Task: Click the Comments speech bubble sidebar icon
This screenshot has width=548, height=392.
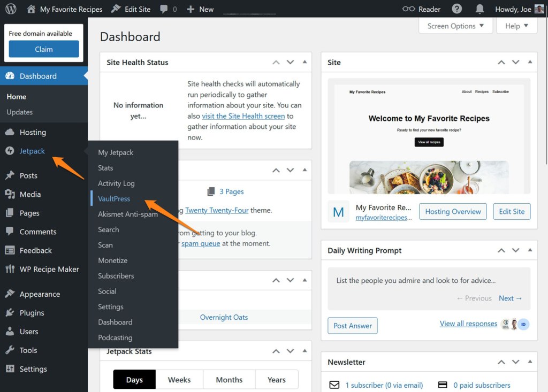Action: coord(10,231)
